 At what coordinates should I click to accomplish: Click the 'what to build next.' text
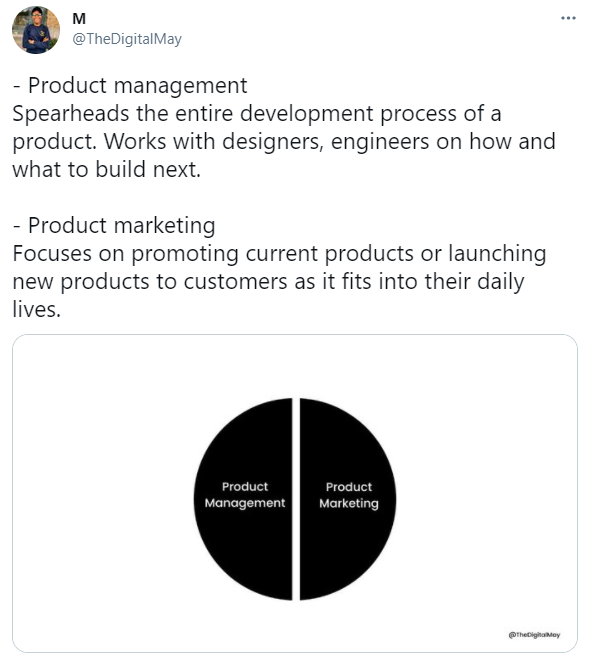[x=106, y=169]
